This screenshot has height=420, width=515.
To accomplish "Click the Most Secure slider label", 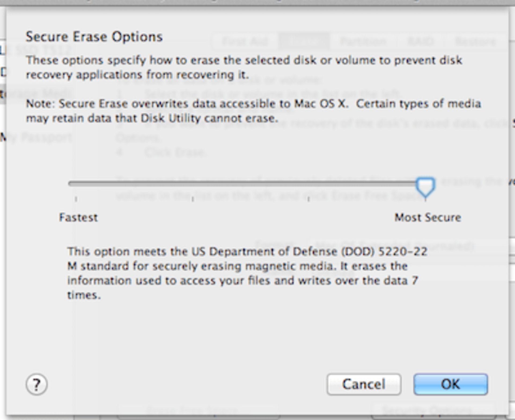I will [428, 217].
